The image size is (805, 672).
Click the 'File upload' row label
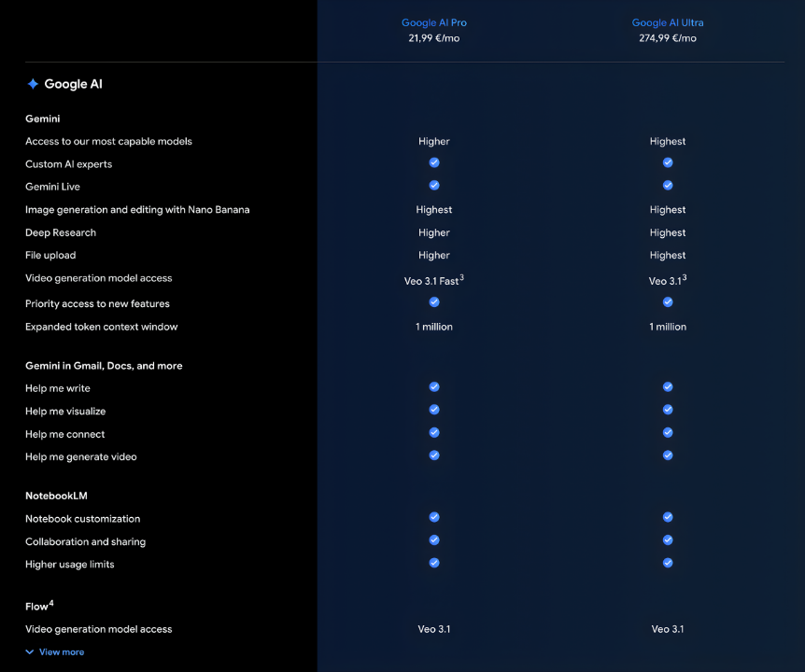[x=50, y=255]
